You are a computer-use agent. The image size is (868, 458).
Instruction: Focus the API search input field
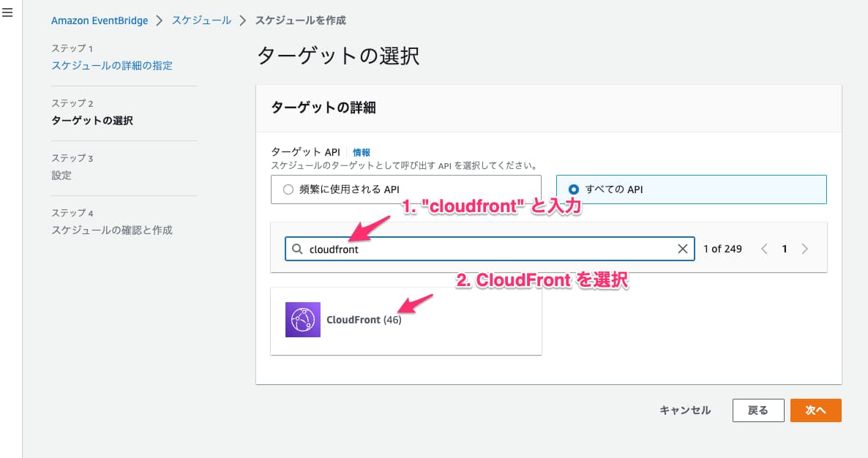490,249
